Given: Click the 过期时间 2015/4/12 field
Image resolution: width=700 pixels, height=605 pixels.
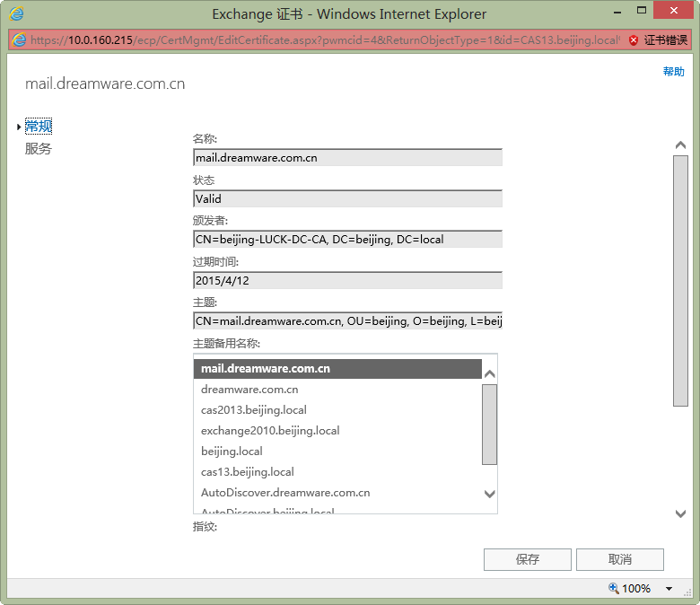Looking at the screenshot, I should coord(348,280).
